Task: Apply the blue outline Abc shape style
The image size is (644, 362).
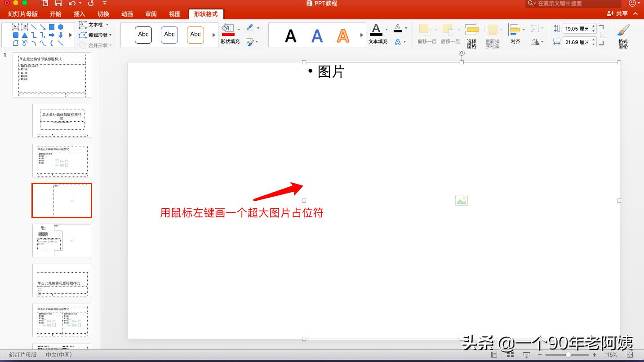Action: coord(169,35)
